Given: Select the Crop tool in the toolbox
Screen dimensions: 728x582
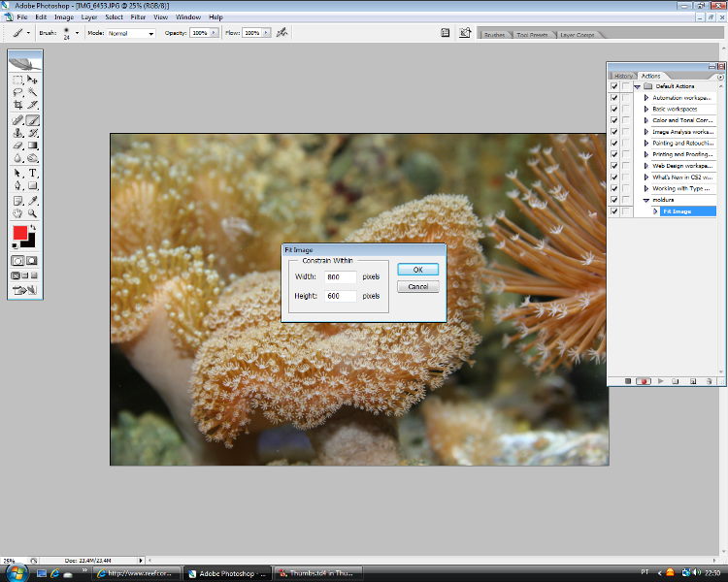Looking at the screenshot, I should (18, 105).
